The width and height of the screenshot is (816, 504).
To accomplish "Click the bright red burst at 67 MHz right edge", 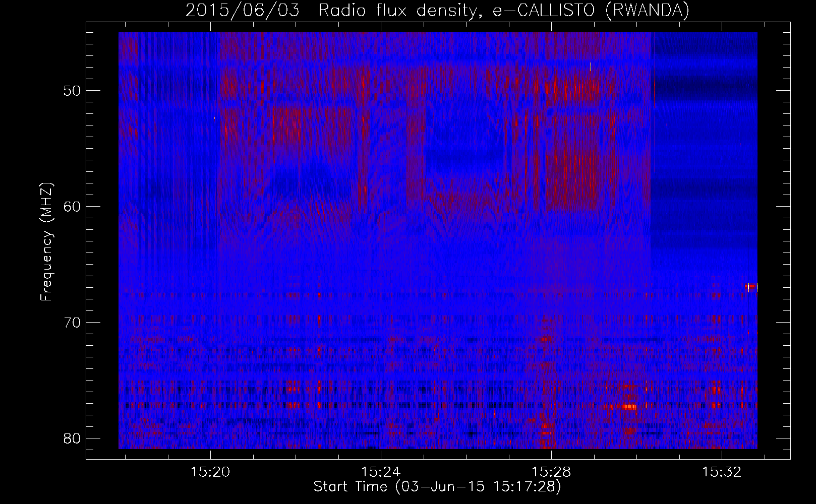I will pos(751,287).
